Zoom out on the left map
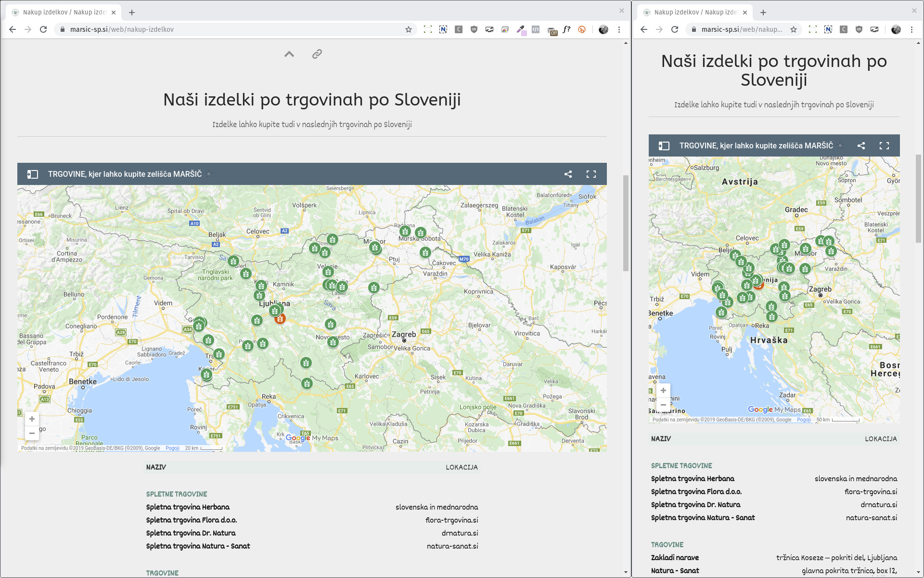 32,433
